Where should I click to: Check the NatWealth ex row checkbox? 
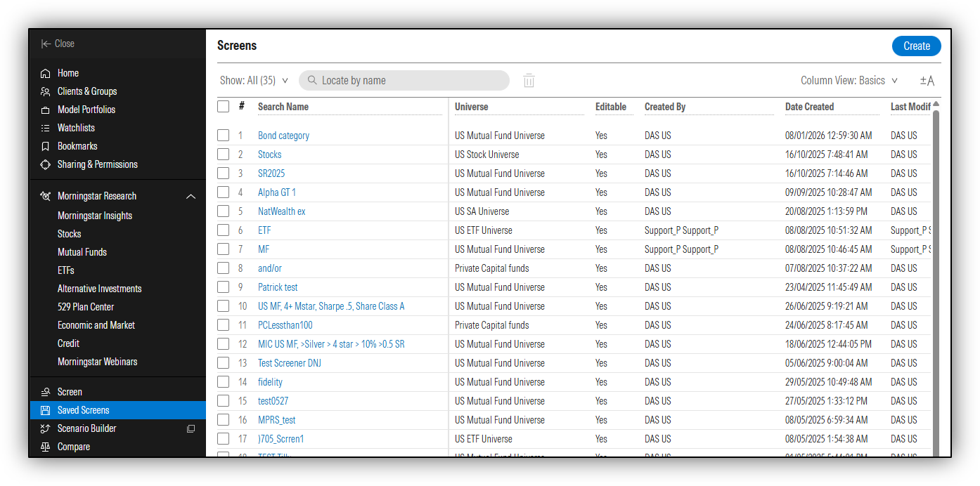[224, 211]
